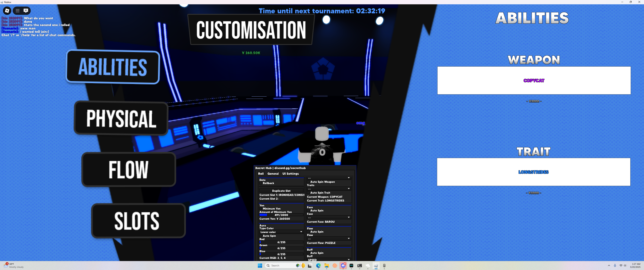Toggle the chat bubble icon
The image size is (644, 270).
coord(26,10)
